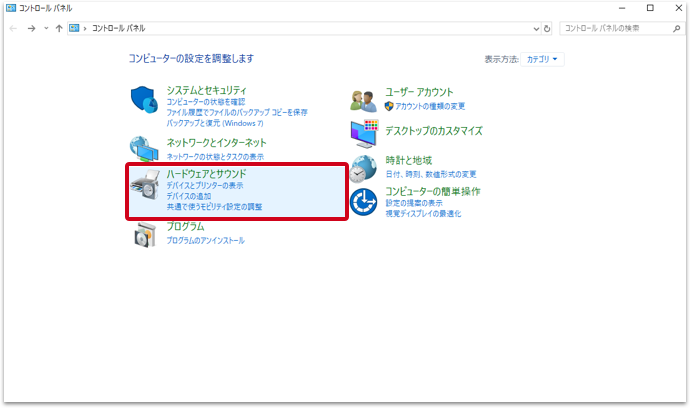Click the ネットワークとインターネット globe icon
This screenshot has width=690, height=408.
(144, 149)
